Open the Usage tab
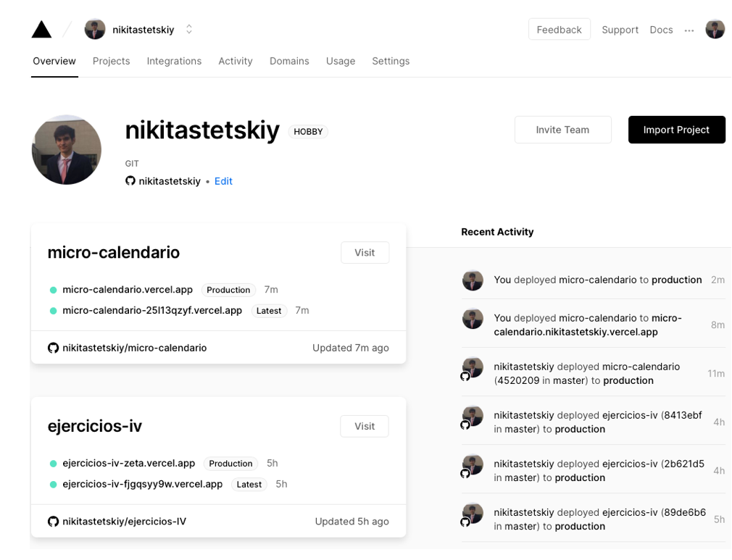This screenshot has width=732, height=560. (x=341, y=61)
